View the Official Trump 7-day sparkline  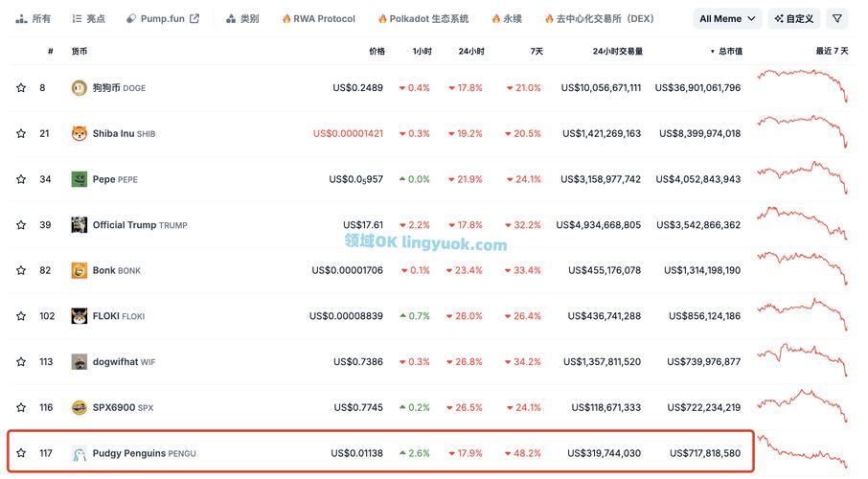pyautogui.click(x=802, y=222)
